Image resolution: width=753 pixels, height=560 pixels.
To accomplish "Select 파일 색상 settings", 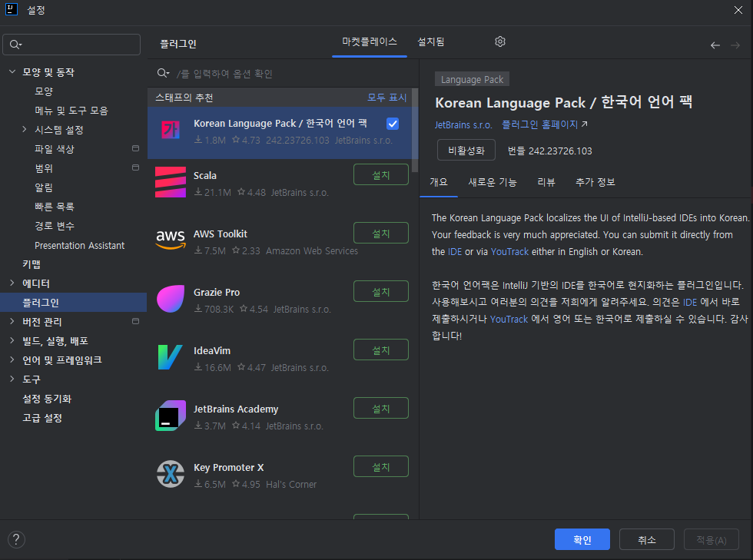I will point(55,148).
